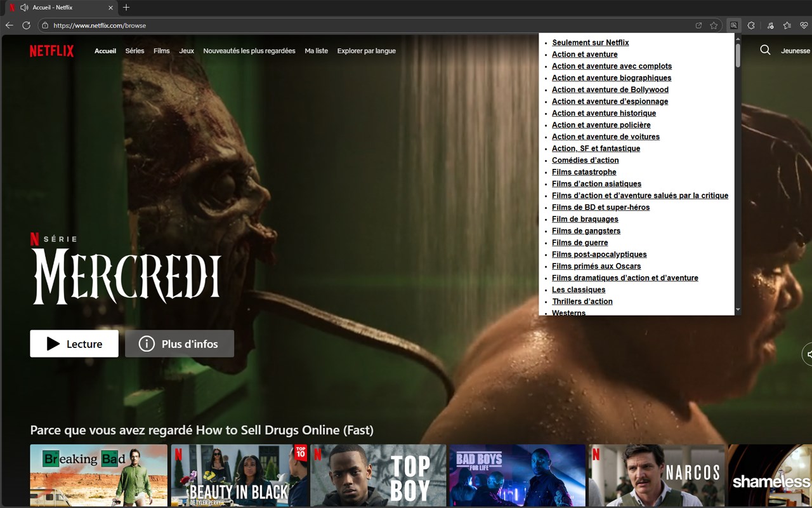812x508 pixels.
Task: Click the category popup scrollbar thumb
Action: [x=738, y=55]
